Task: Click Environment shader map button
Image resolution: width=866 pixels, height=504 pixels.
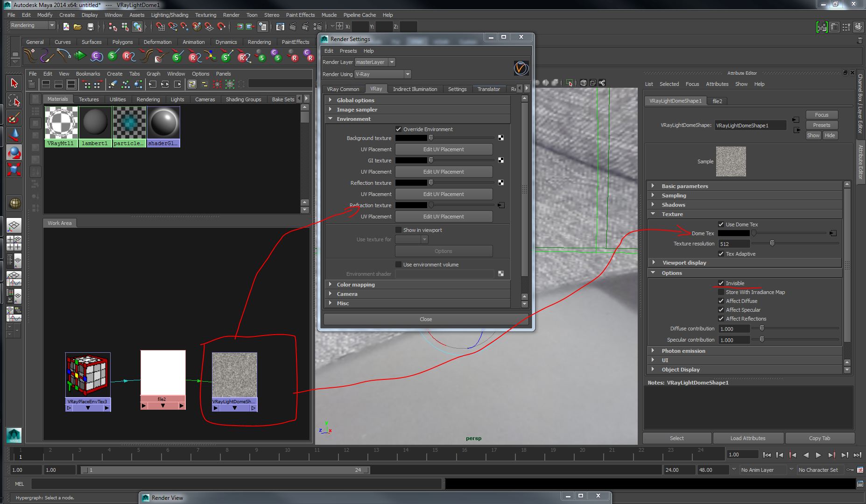Action: [x=501, y=274]
